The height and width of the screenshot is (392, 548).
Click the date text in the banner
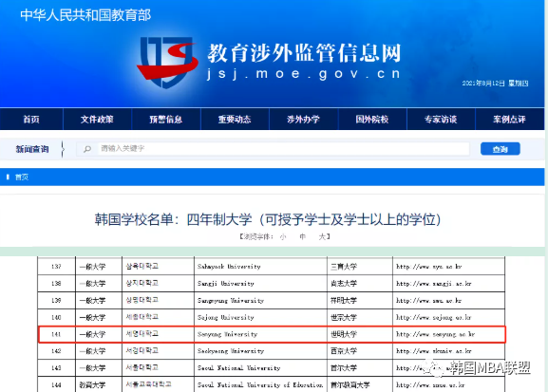[x=495, y=84]
